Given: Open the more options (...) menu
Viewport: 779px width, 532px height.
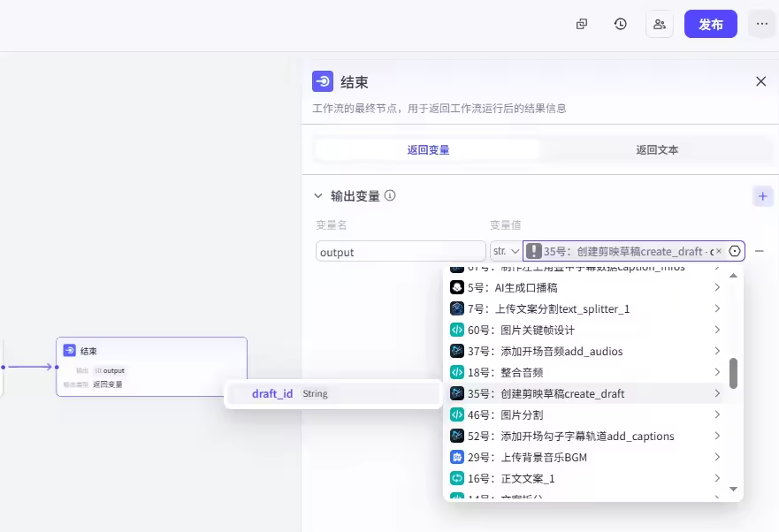Looking at the screenshot, I should (x=761, y=24).
